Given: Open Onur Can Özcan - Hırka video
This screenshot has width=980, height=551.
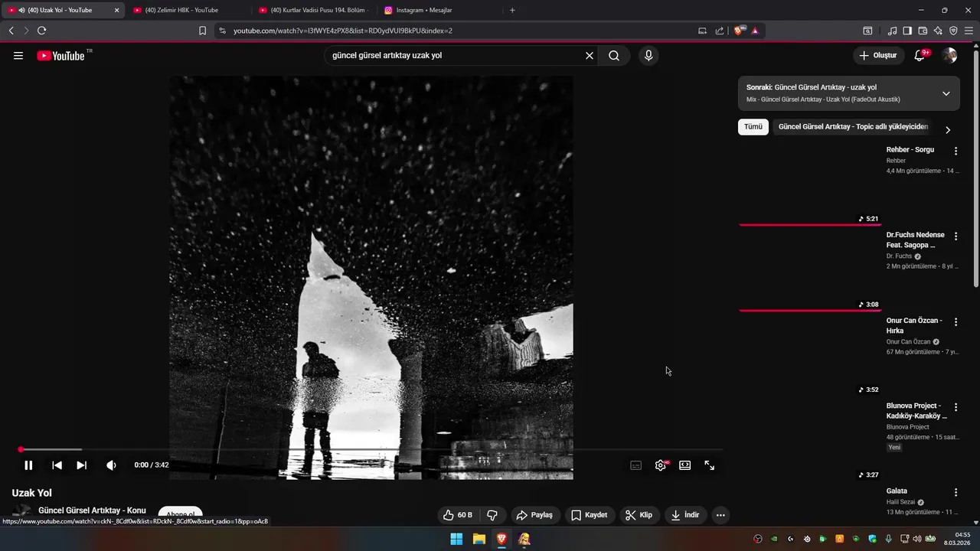Looking at the screenshot, I should click(x=914, y=325).
